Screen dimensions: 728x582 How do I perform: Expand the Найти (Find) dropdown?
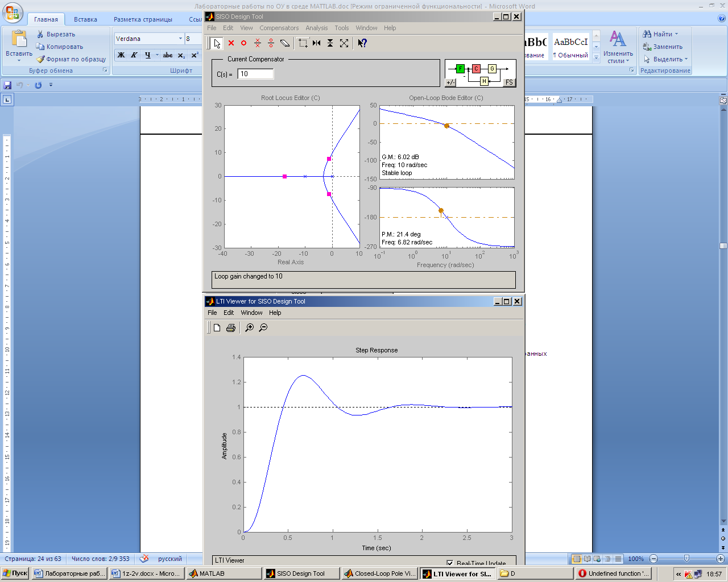(676, 34)
